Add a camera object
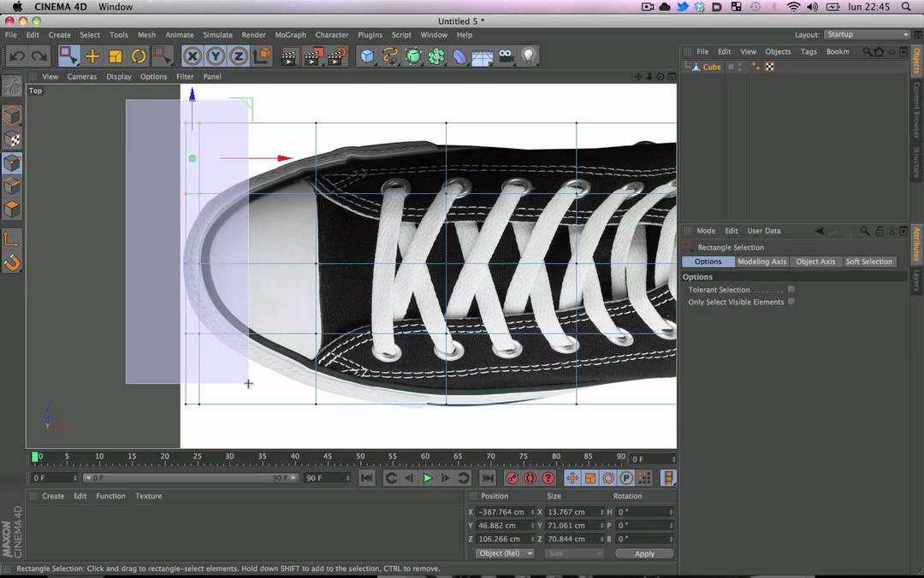The height and width of the screenshot is (578, 924). pos(506,56)
